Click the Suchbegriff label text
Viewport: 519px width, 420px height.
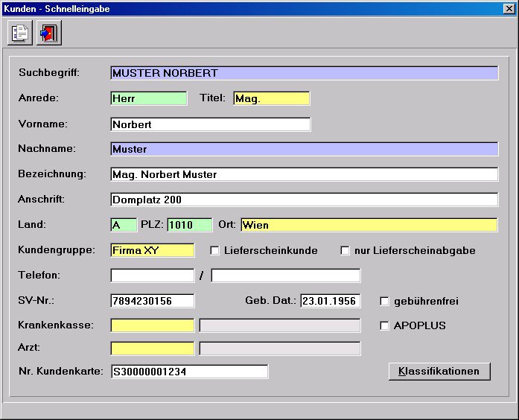pos(49,72)
